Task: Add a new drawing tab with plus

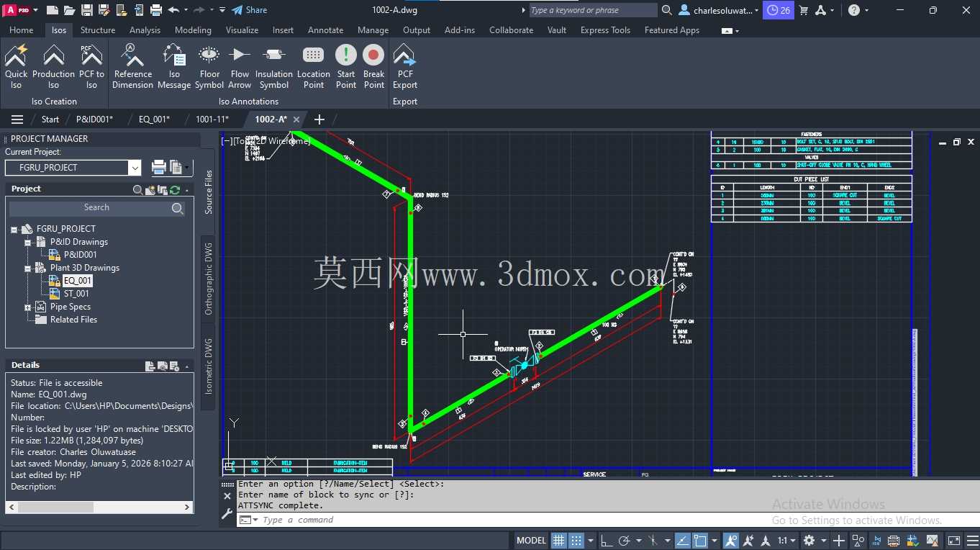Action: 319,120
